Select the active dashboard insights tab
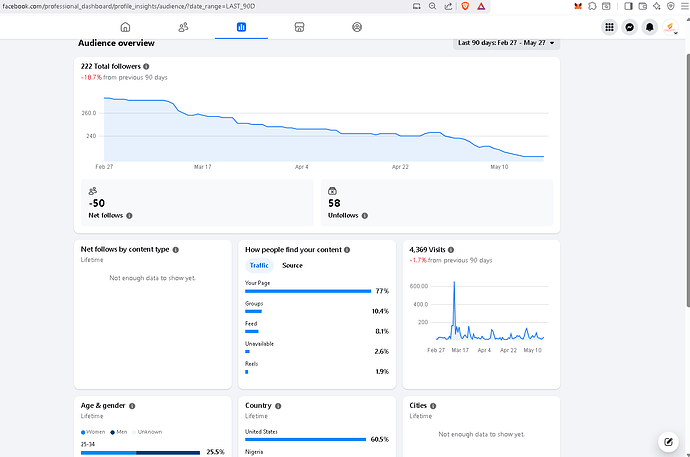The width and height of the screenshot is (690, 457). pos(241,27)
